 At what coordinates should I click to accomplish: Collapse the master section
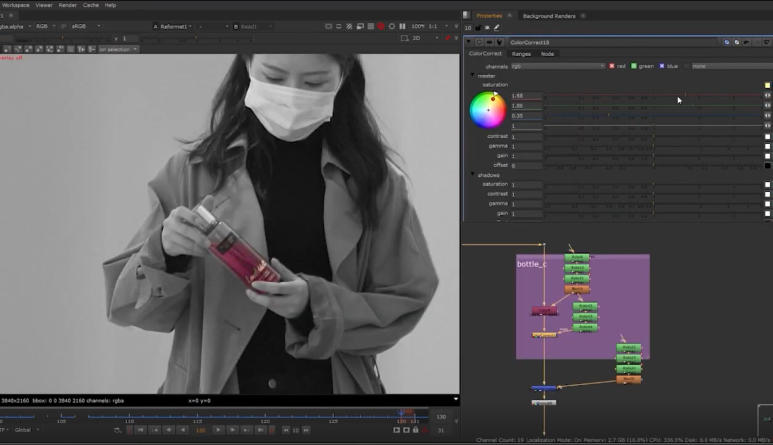[472, 75]
